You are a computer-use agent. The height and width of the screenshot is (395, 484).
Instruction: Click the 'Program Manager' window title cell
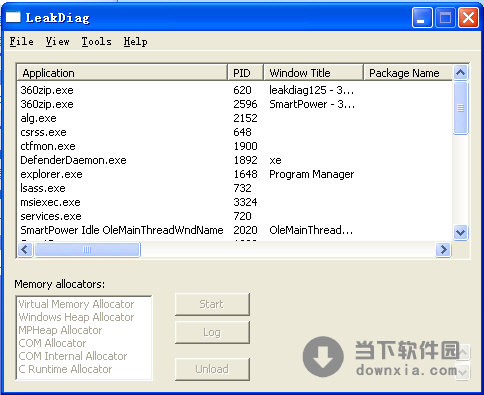(312, 174)
